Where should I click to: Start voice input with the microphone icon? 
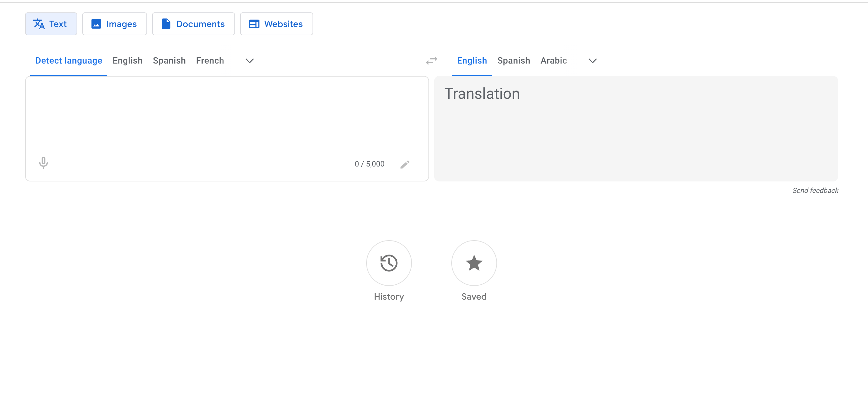pyautogui.click(x=44, y=163)
